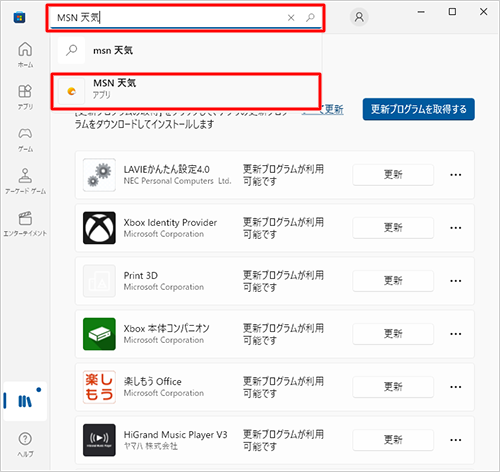Minimize the Microsoft Store window
Viewport: 500px width, 472px height.
(x=421, y=12)
